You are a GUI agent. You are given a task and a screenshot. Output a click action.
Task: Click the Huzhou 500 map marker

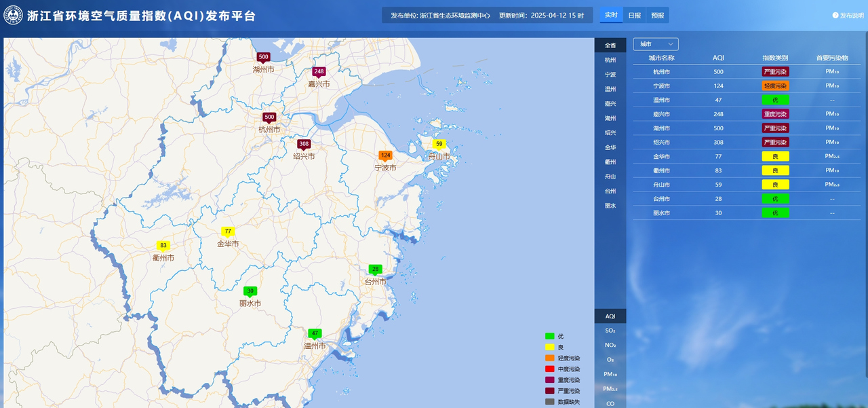[x=263, y=58]
